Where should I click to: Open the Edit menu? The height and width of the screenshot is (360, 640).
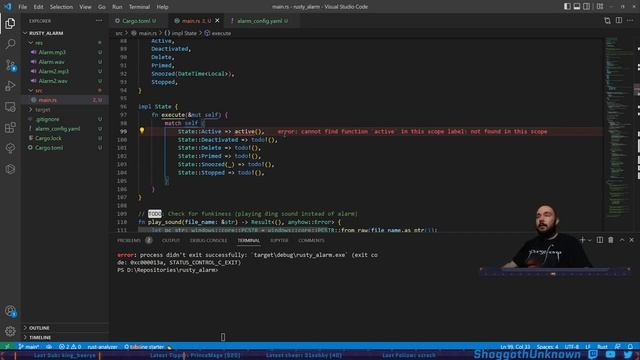(x=38, y=7)
